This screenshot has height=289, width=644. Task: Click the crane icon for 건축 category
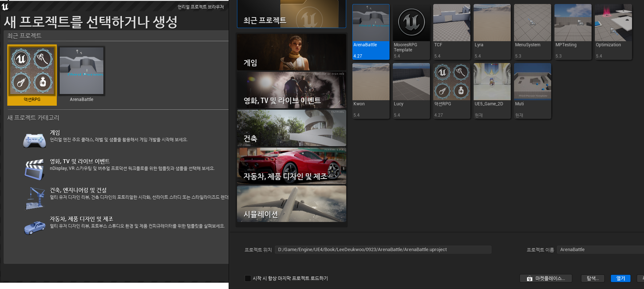click(x=35, y=198)
